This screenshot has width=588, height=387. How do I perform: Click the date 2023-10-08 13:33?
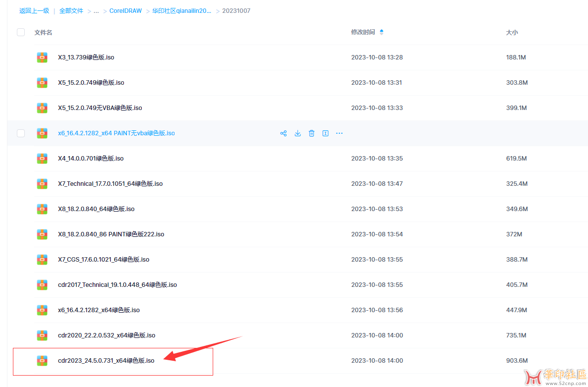pos(377,108)
